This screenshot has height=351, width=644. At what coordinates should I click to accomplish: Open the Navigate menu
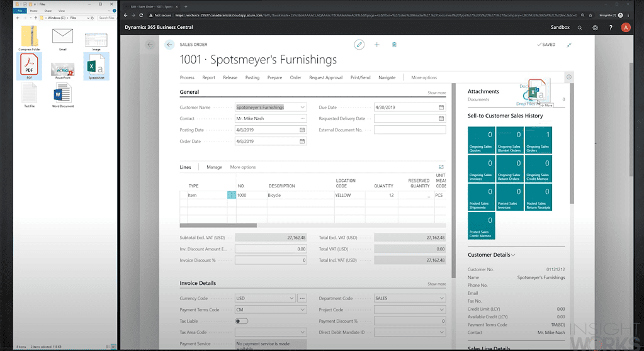(387, 77)
